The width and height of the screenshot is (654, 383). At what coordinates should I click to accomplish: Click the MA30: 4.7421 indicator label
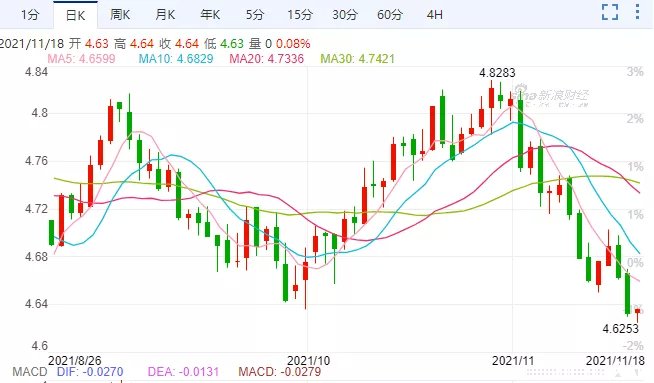pyautogui.click(x=357, y=58)
